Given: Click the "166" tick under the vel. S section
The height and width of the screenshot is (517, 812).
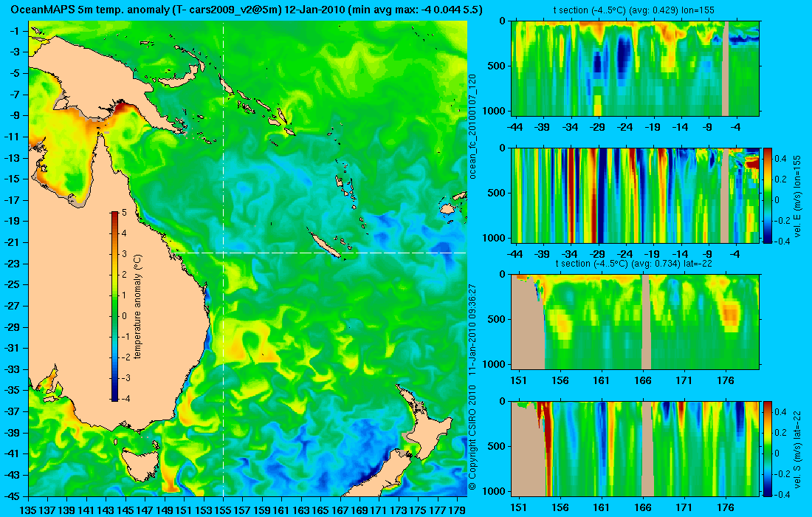Looking at the screenshot, I should pyautogui.click(x=643, y=507).
